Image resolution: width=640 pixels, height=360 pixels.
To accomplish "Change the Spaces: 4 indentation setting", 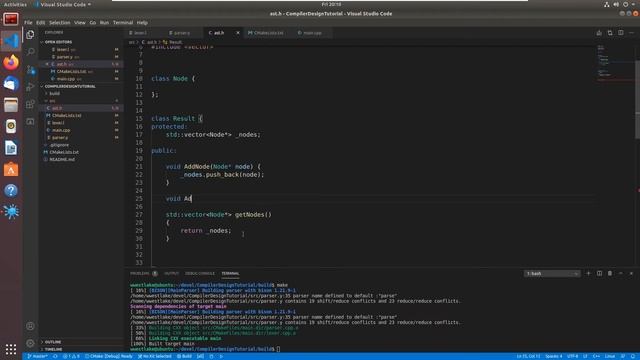I will tap(553, 356).
